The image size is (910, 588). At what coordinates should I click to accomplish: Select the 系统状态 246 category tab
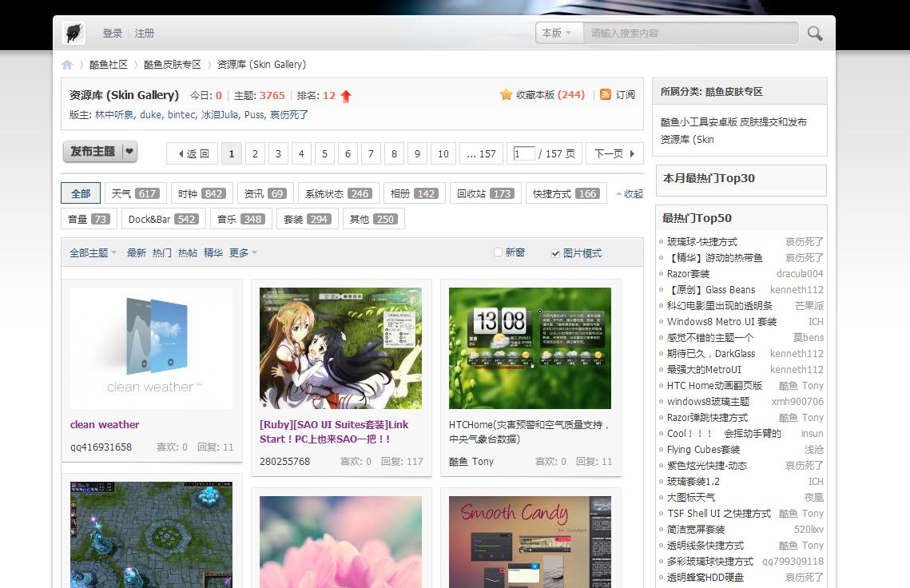click(338, 193)
